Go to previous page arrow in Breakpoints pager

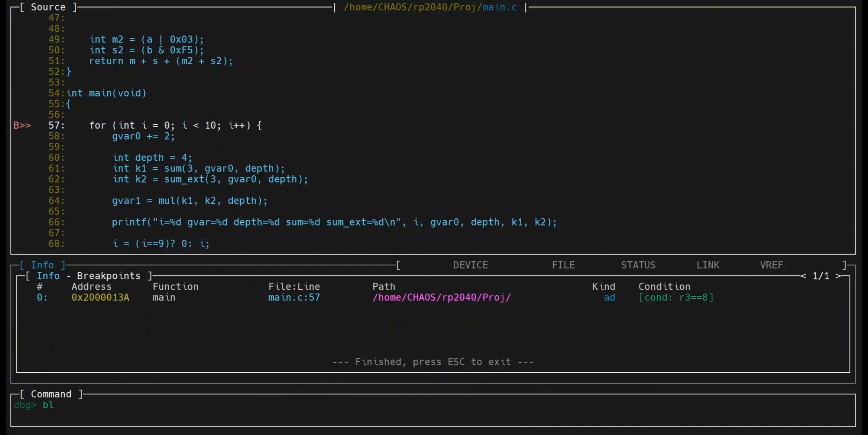pos(803,276)
